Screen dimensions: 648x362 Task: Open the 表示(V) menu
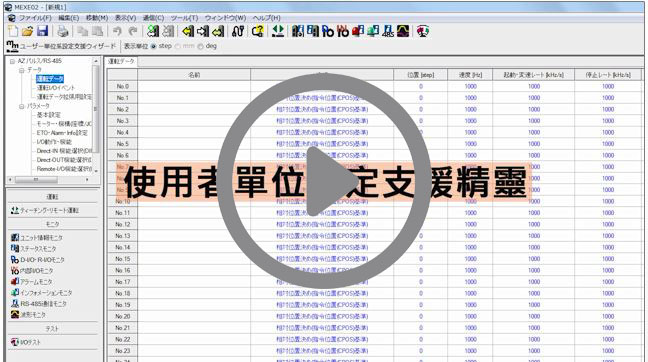[125, 18]
